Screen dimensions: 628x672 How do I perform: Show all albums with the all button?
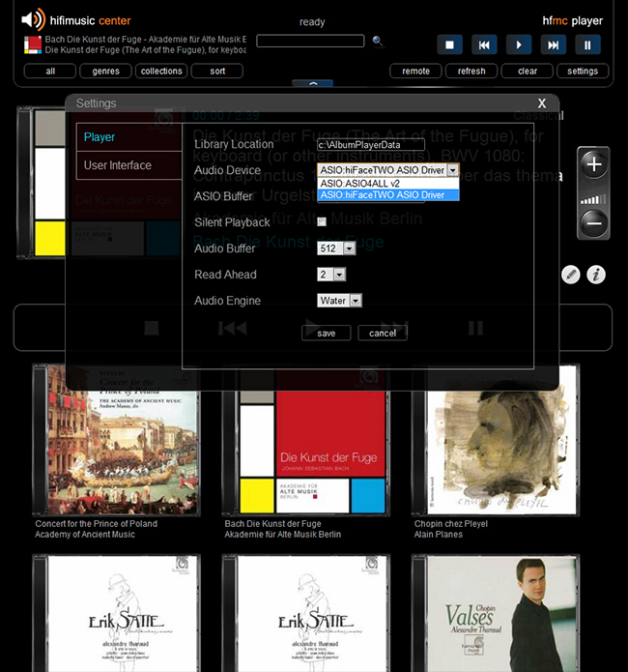point(50,72)
